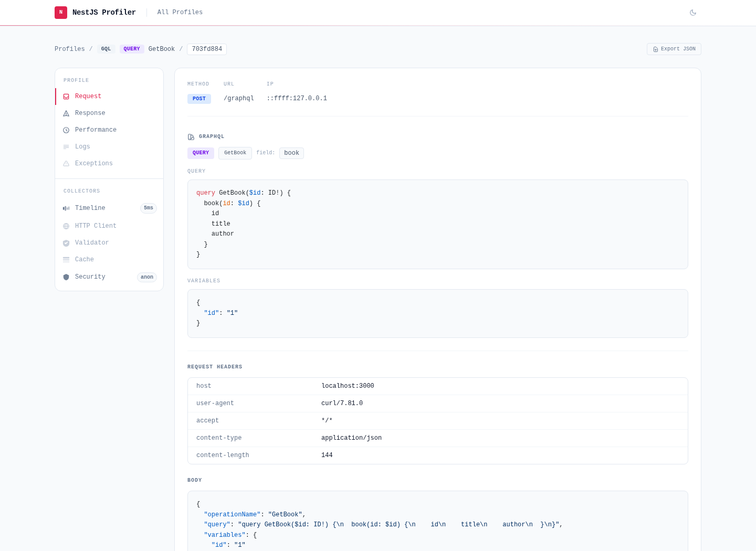The image size is (756, 551).
Task: Click the query GetBook code line
Action: click(x=244, y=193)
